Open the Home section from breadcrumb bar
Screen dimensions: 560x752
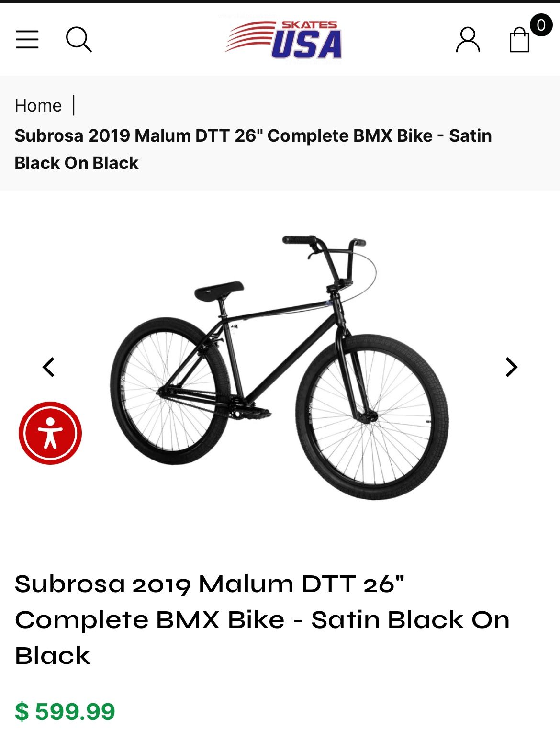[38, 105]
